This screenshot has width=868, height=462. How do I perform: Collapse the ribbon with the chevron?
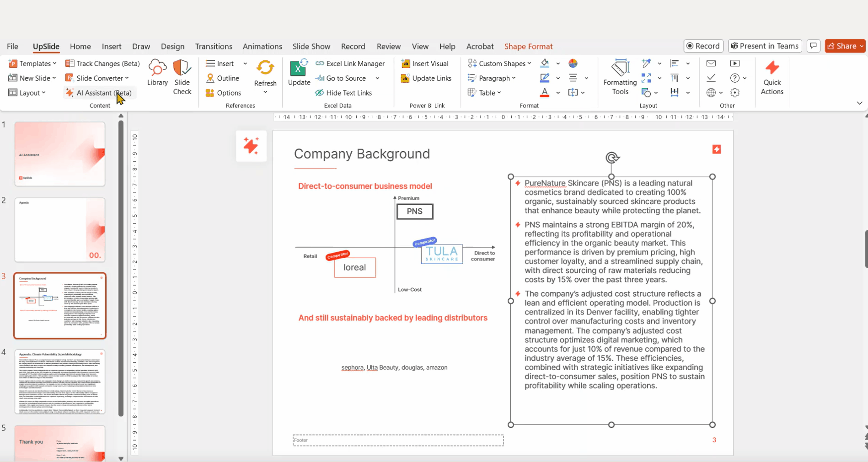pyautogui.click(x=859, y=103)
